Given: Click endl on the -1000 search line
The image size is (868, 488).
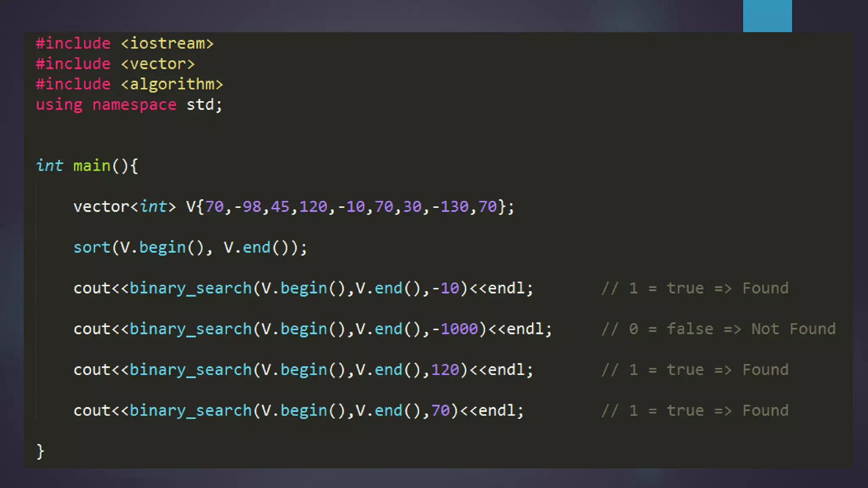Looking at the screenshot, I should tap(526, 329).
